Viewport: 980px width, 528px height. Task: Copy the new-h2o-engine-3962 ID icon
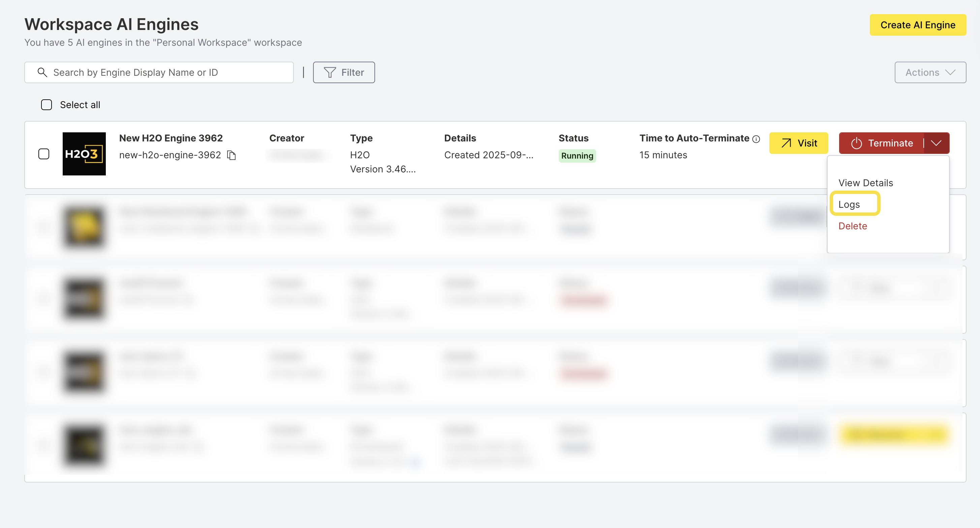[231, 155]
